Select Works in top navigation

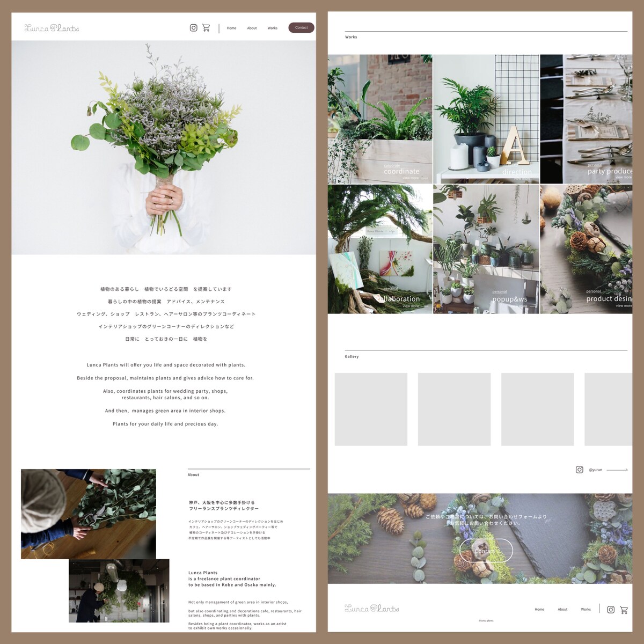coord(273,28)
